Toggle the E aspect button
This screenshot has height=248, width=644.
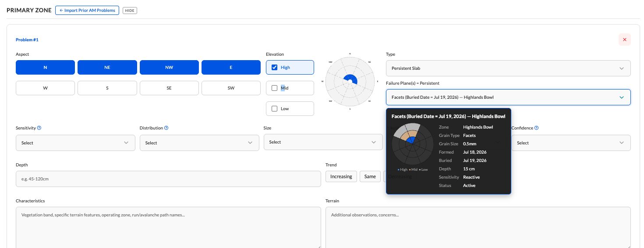coord(231,68)
